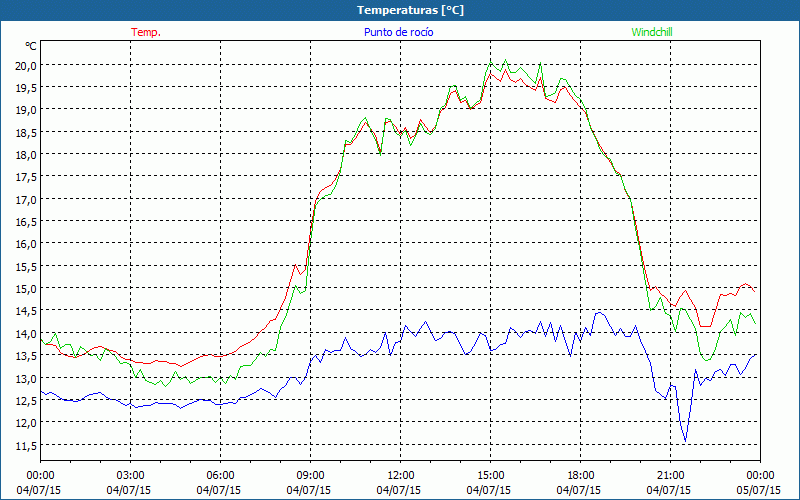This screenshot has height=500, width=800.
Task: Click the '°C' unit label on the y-axis
Action: 31,46
